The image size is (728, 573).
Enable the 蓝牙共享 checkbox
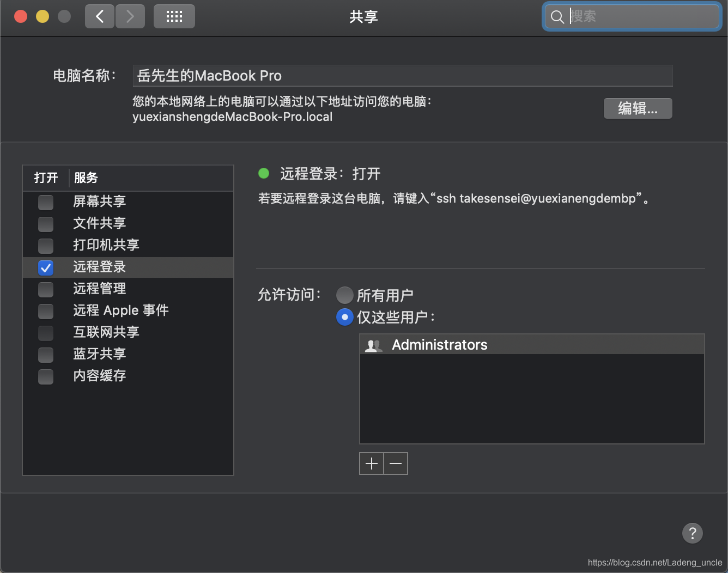pos(46,355)
